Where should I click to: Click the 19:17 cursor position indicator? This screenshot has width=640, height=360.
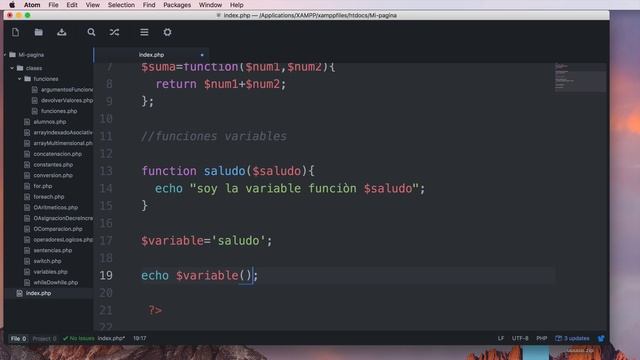point(140,338)
